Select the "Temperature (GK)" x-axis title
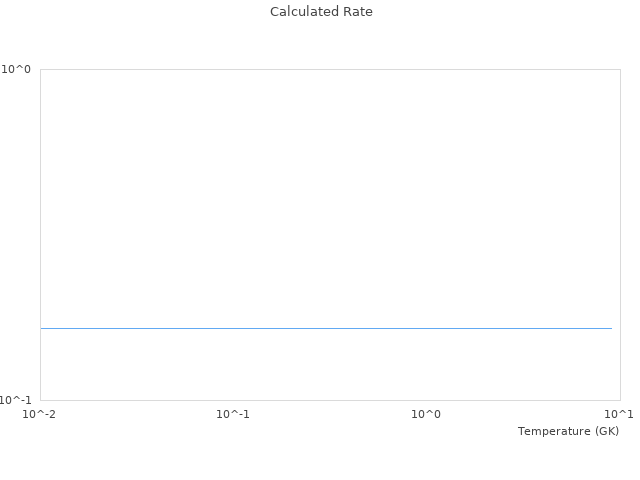Image resolution: width=640 pixels, height=480 pixels. (568, 431)
